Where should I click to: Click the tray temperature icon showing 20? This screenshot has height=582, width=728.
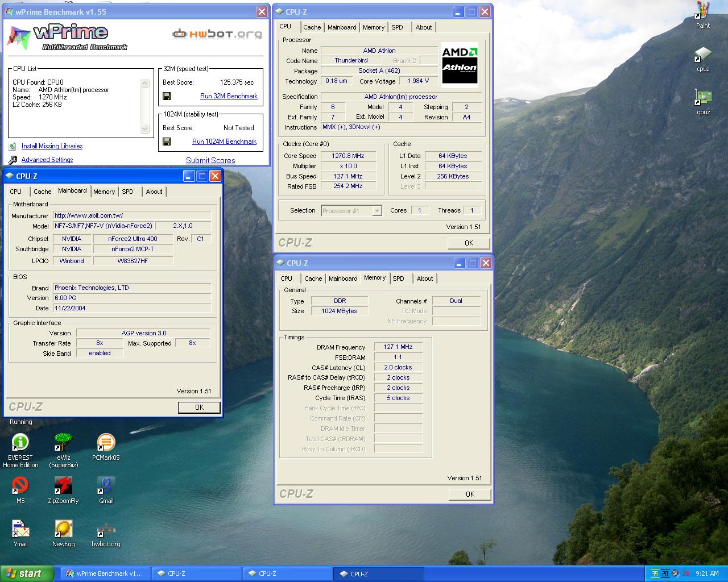665,573
